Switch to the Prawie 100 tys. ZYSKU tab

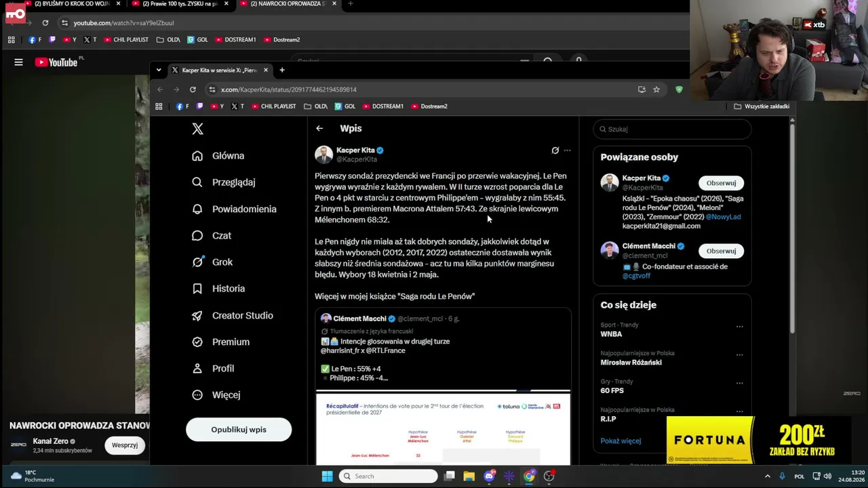point(180,4)
